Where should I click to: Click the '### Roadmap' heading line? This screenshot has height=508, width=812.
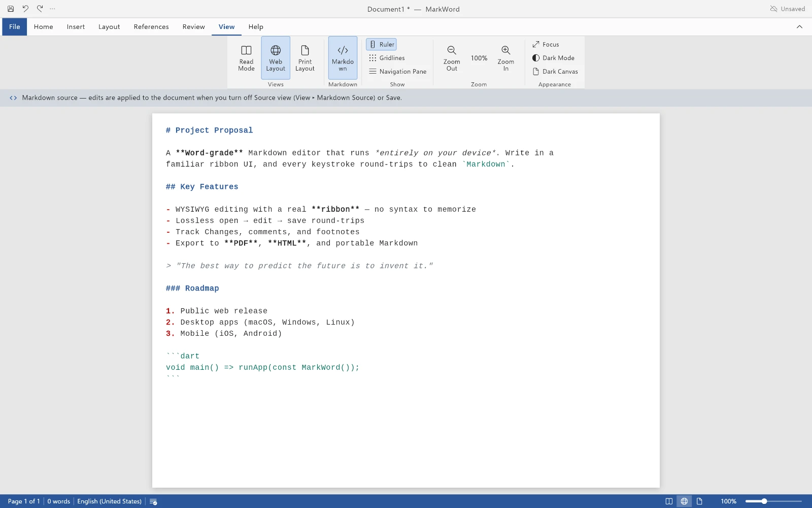coord(192,289)
